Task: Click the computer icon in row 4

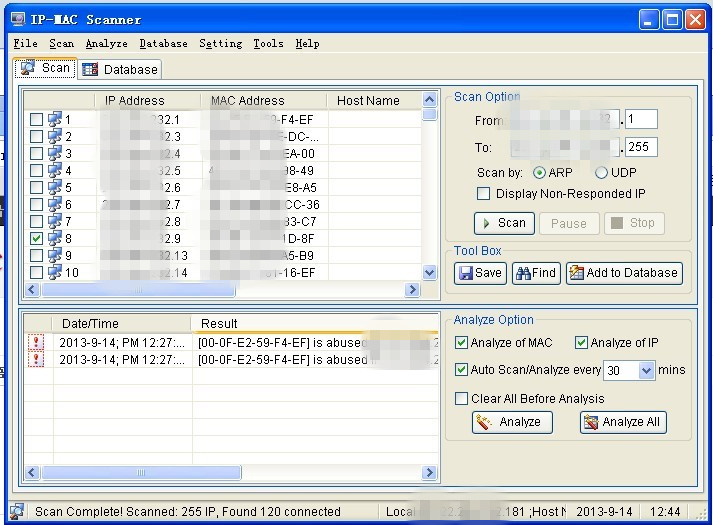Action: (x=55, y=170)
